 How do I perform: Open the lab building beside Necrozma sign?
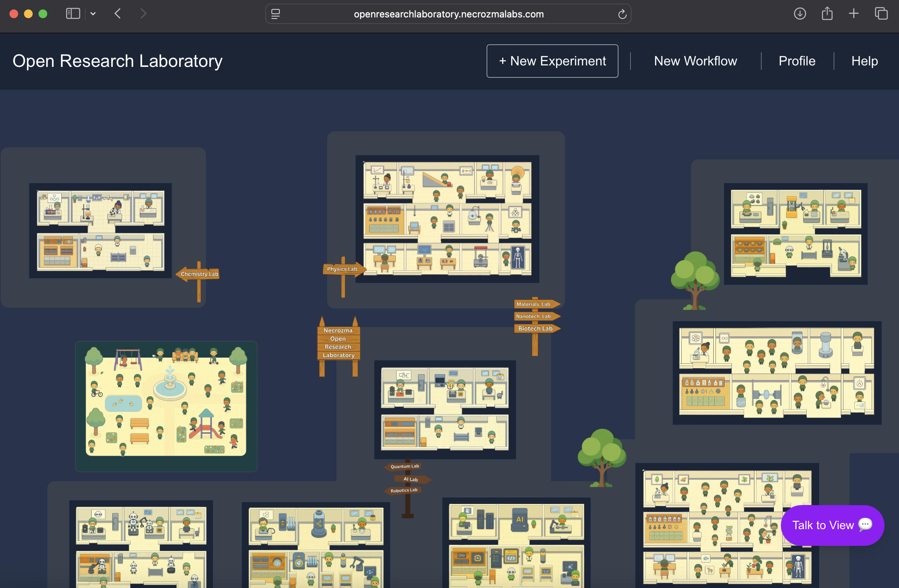pyautogui.click(x=445, y=409)
